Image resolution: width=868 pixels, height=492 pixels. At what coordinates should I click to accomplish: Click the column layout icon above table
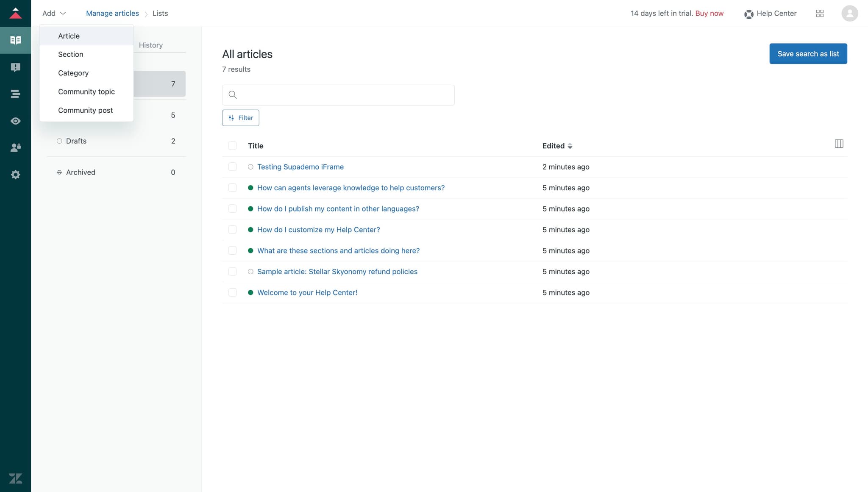(x=839, y=144)
